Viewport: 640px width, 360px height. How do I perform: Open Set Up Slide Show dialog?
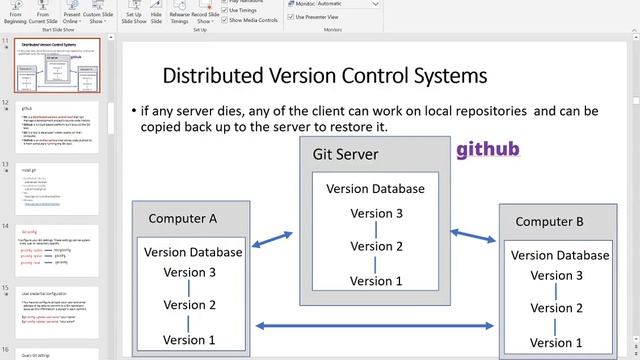pyautogui.click(x=134, y=13)
